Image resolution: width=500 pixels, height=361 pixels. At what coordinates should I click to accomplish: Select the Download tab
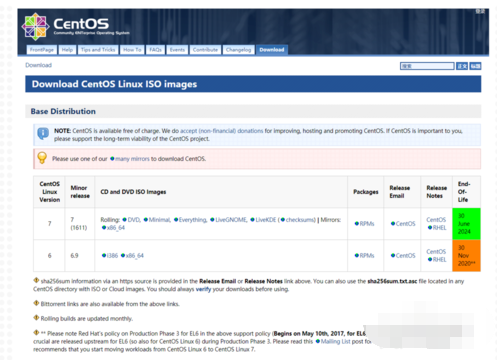click(x=272, y=50)
